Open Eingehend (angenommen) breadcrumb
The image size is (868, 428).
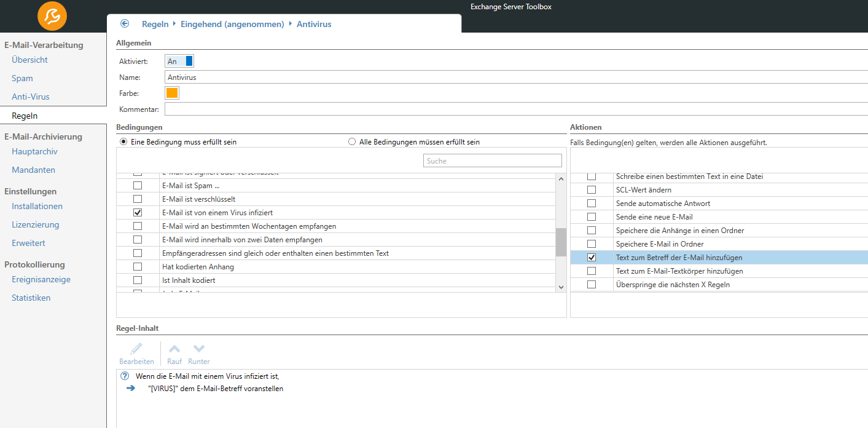233,24
